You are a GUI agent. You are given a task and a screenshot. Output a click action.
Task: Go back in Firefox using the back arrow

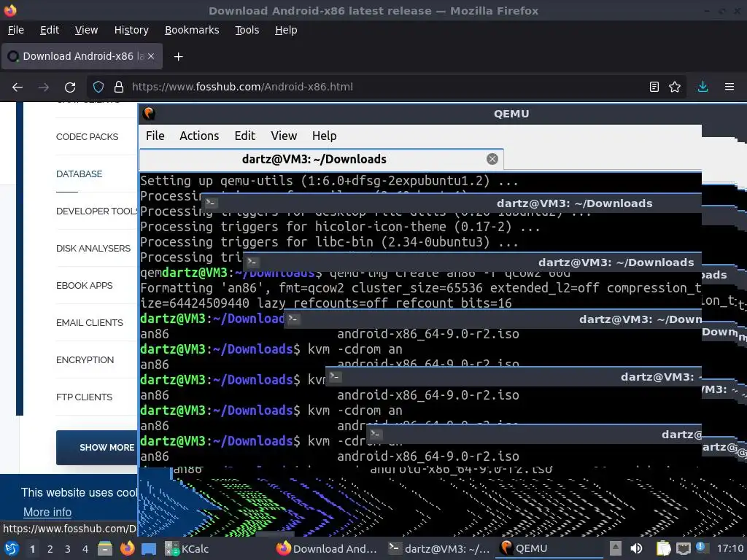tap(18, 87)
